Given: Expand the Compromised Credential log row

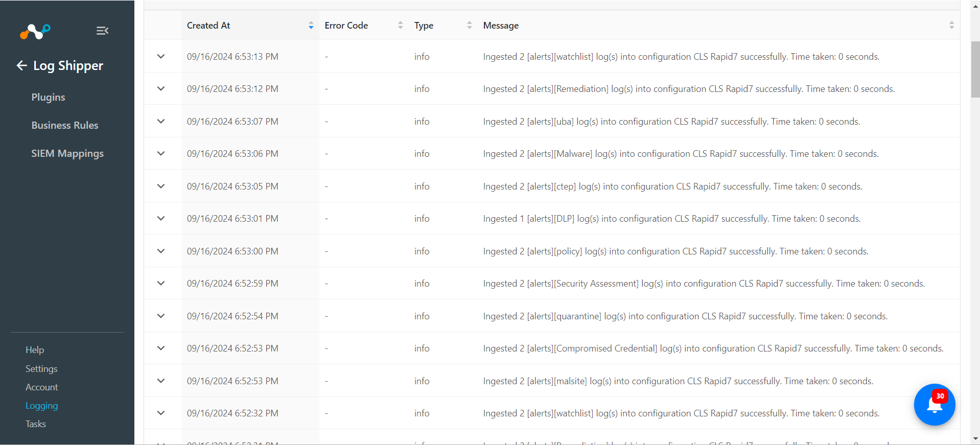Looking at the screenshot, I should (161, 348).
